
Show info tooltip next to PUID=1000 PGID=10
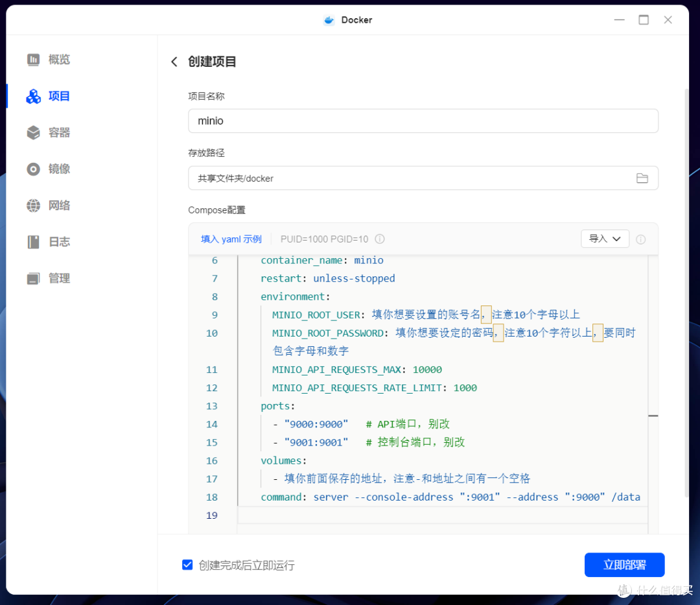tap(379, 239)
